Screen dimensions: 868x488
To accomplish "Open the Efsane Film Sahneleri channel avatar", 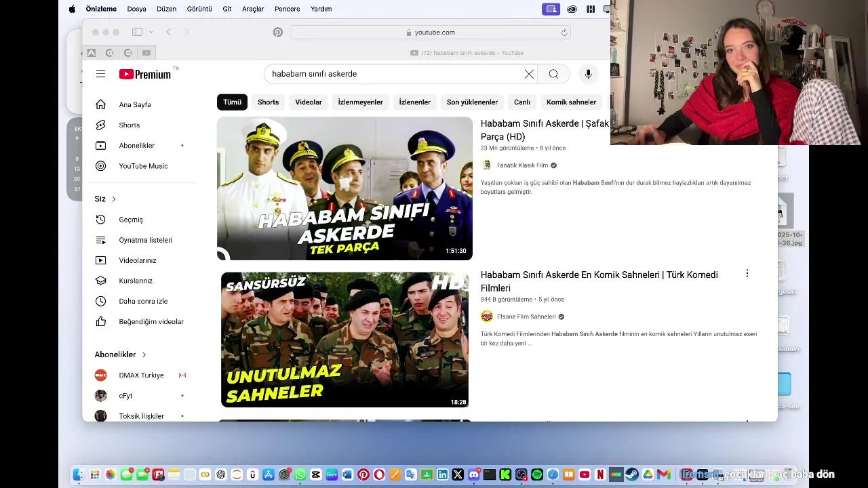I will point(486,317).
